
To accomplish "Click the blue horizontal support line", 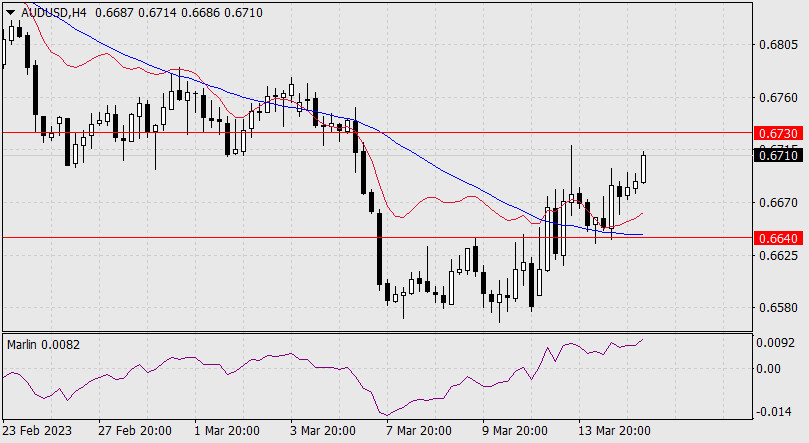I will tap(300, 238).
